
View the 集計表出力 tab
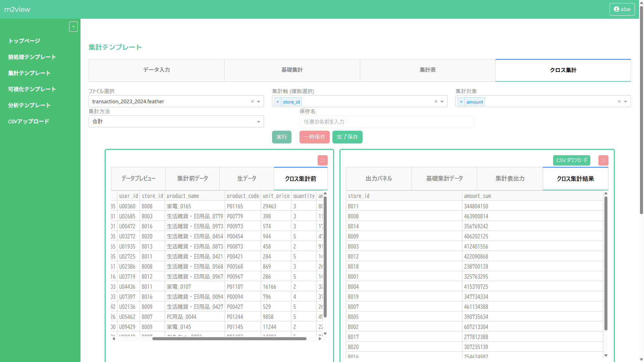pos(509,178)
